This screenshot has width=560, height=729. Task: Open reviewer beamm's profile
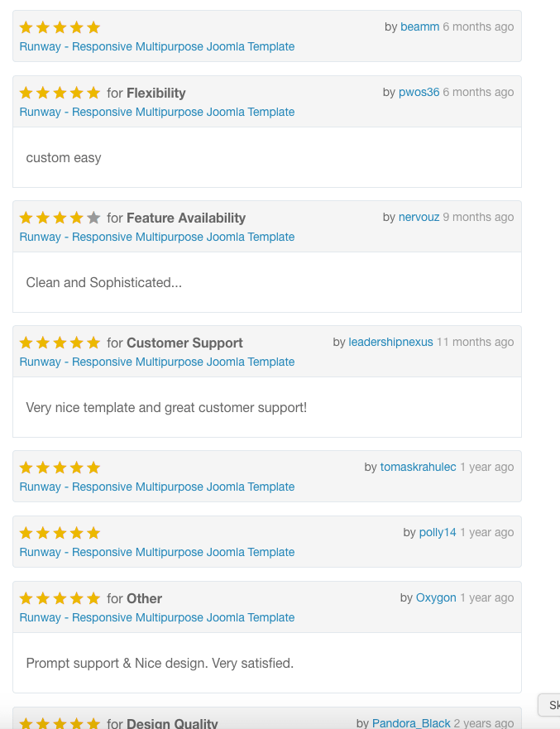click(x=419, y=27)
